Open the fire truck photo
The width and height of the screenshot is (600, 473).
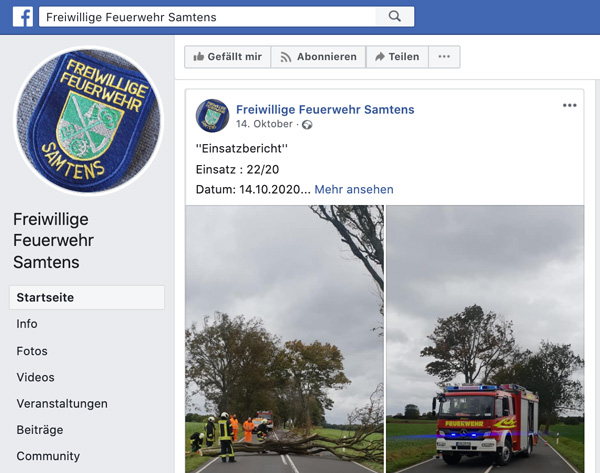click(x=485, y=339)
